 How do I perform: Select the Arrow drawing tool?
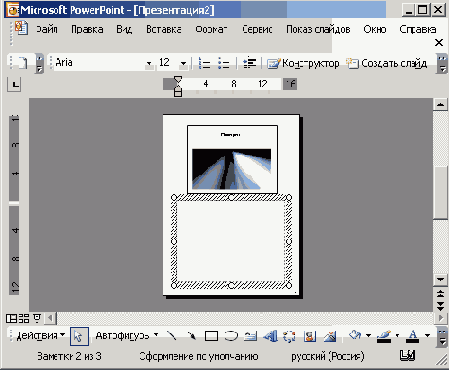(191, 336)
